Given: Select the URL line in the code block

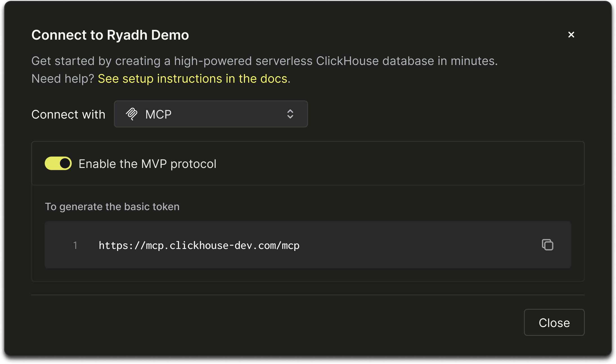Looking at the screenshot, I should point(199,245).
